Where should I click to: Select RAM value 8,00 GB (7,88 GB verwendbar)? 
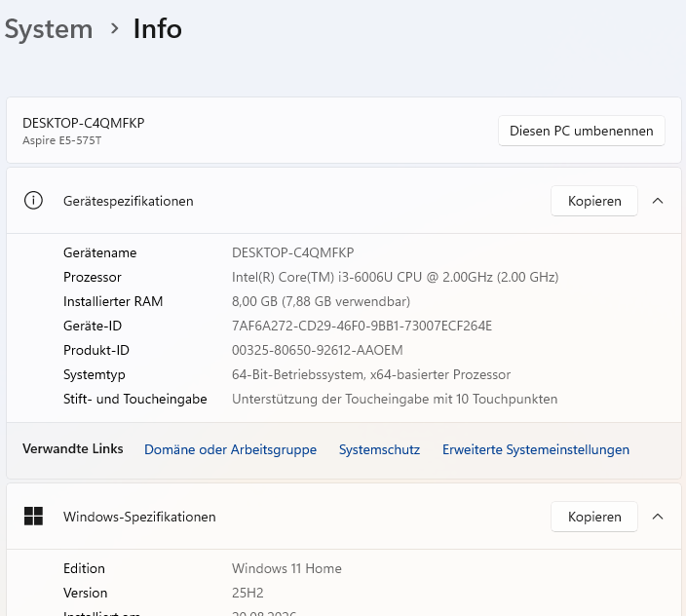tap(321, 301)
